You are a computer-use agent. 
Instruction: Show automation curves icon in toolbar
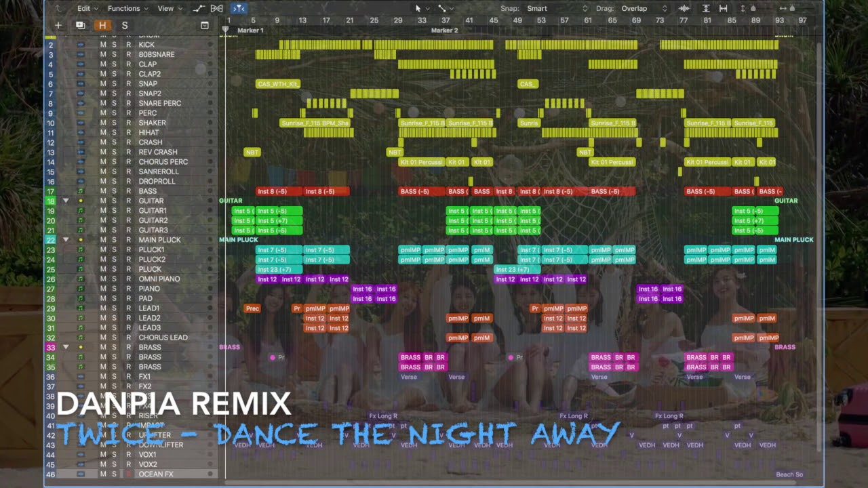199,8
